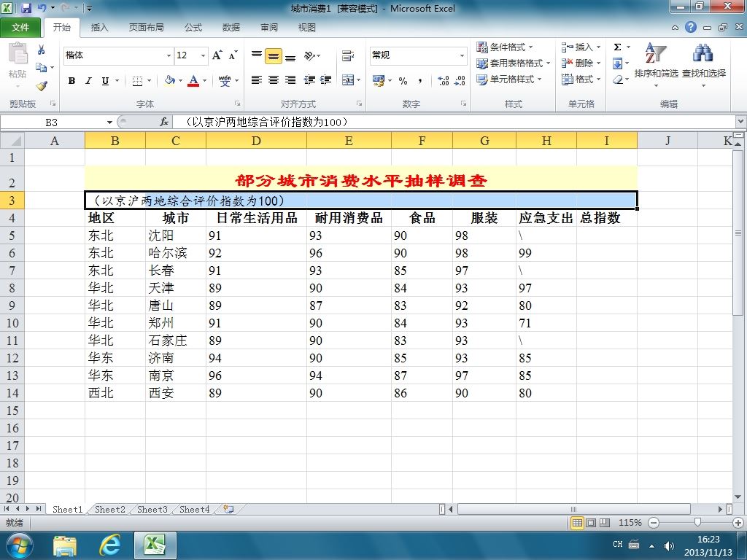Toggle wrap text in cells
The width and height of the screenshot is (747, 560).
(348, 55)
